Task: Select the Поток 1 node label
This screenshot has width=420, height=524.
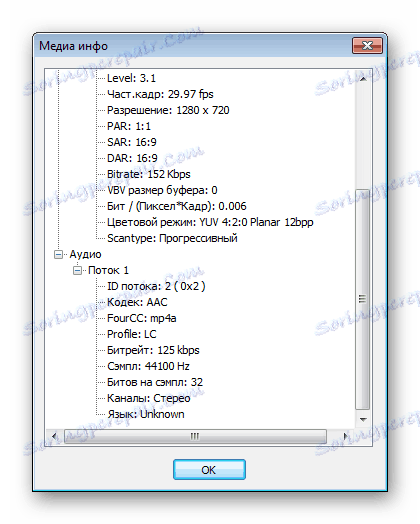Action: 108,271
